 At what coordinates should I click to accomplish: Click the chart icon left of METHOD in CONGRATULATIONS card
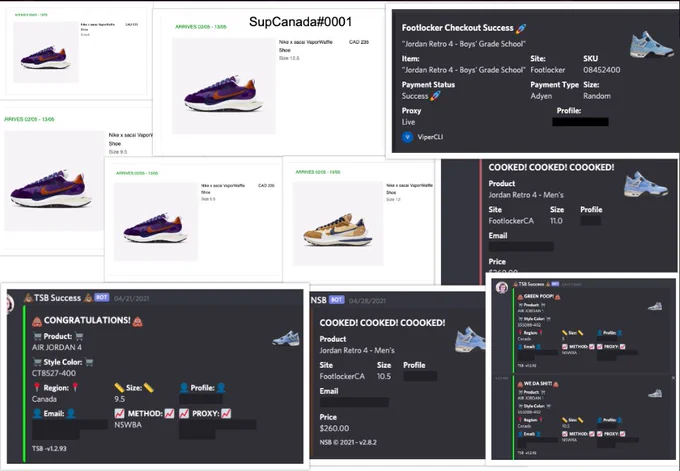click(x=119, y=413)
